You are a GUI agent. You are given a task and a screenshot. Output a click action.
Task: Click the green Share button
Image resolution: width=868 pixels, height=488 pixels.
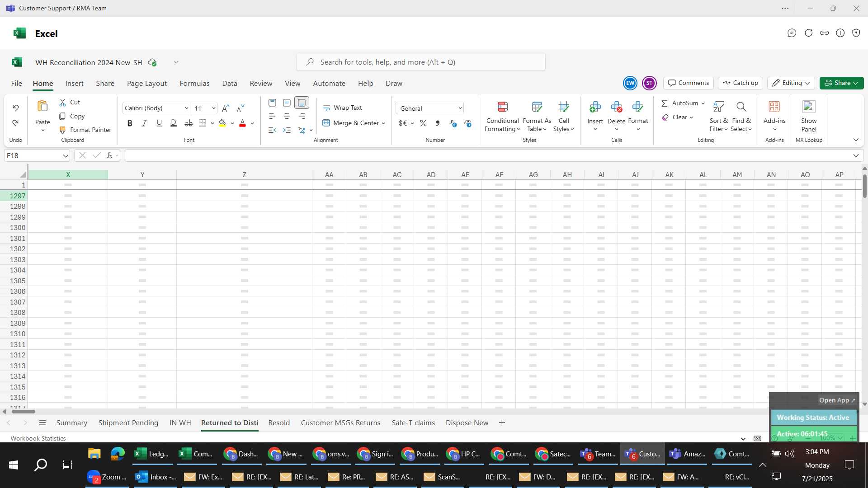coord(841,83)
